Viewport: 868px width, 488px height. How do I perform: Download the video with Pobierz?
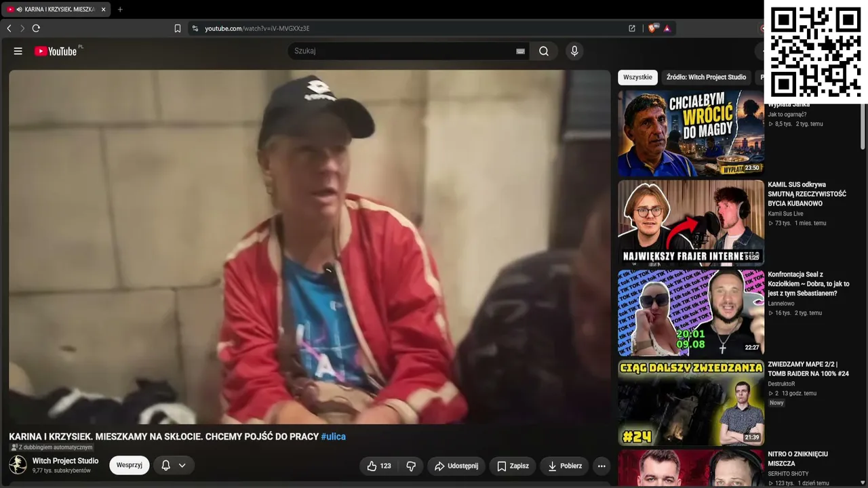click(x=564, y=466)
